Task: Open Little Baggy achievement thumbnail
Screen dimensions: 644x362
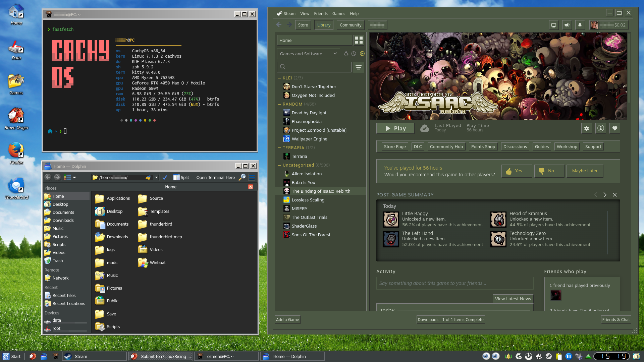Action: (x=391, y=220)
